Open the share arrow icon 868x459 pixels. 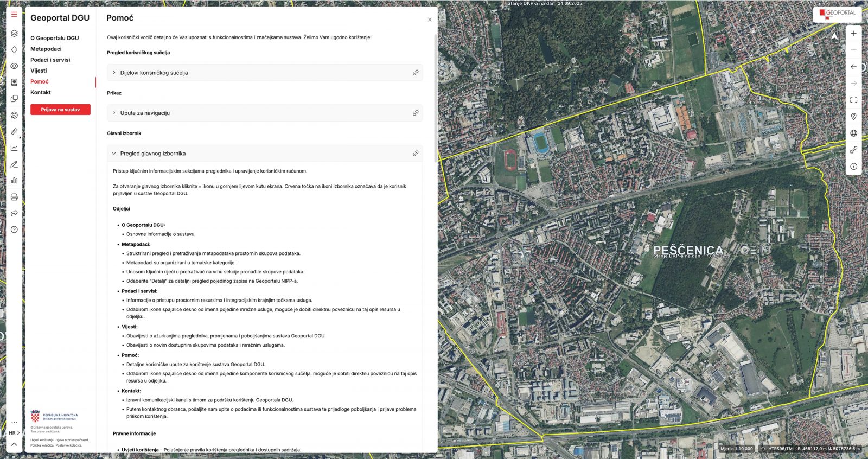(x=14, y=213)
